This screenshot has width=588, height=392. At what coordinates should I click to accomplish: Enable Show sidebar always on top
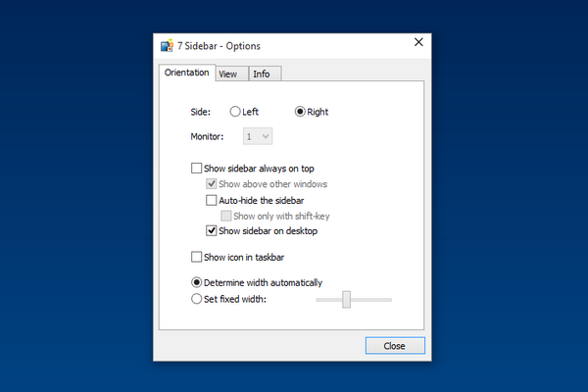[197, 169]
